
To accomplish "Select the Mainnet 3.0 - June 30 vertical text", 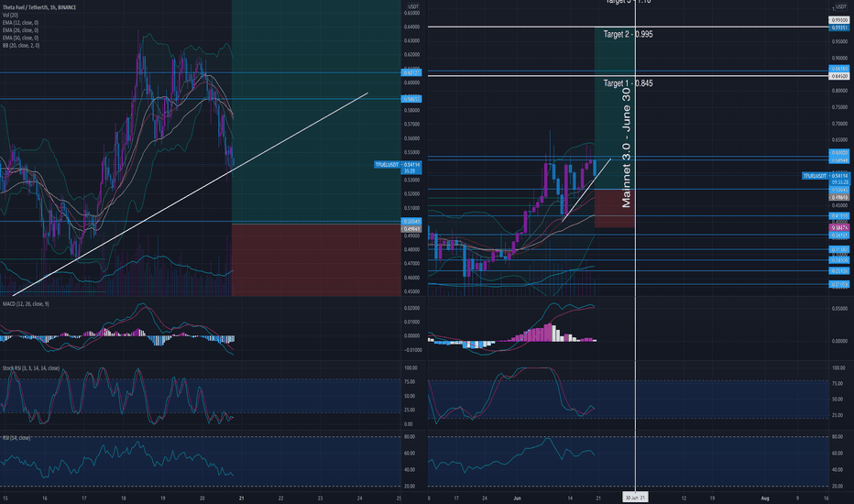I will [x=627, y=148].
